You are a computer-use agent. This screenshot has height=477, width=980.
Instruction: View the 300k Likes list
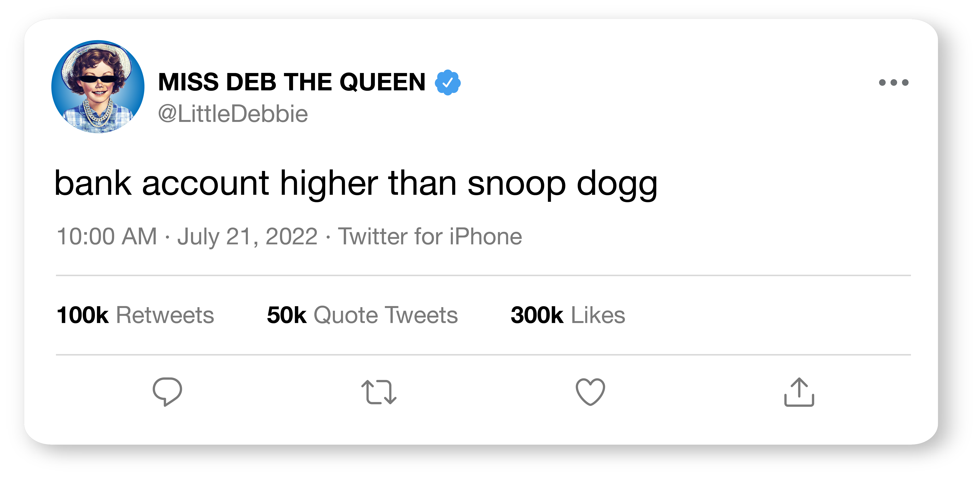tap(568, 315)
